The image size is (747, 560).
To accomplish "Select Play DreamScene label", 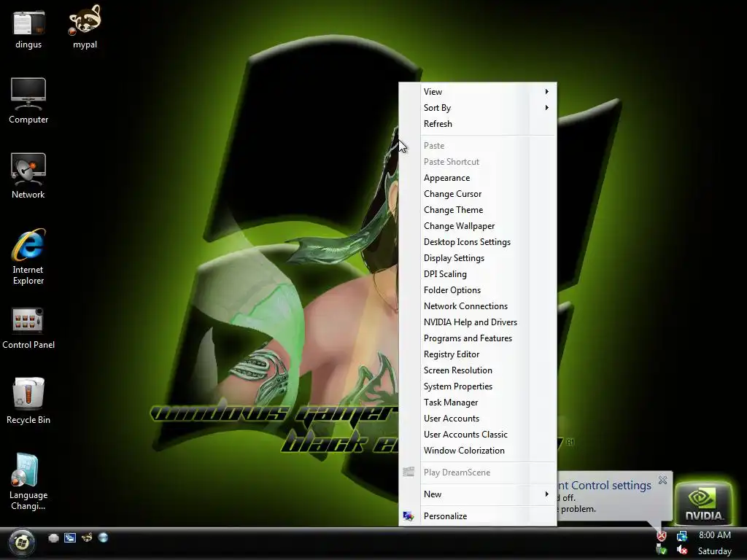I will (457, 472).
